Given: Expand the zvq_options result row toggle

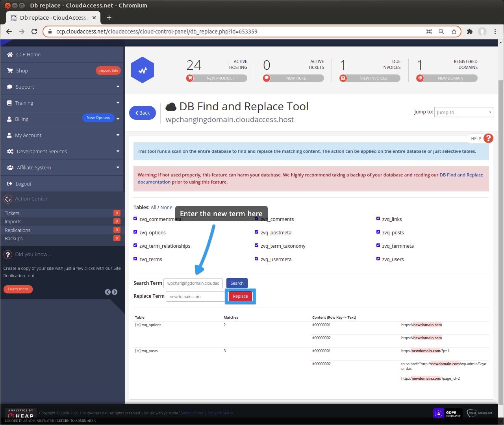Looking at the screenshot, I should coord(138,325).
